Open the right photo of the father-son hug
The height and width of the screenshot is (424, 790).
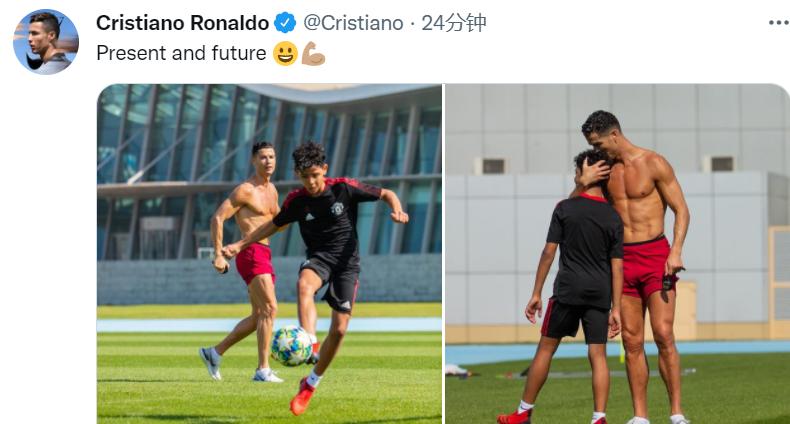point(618,254)
